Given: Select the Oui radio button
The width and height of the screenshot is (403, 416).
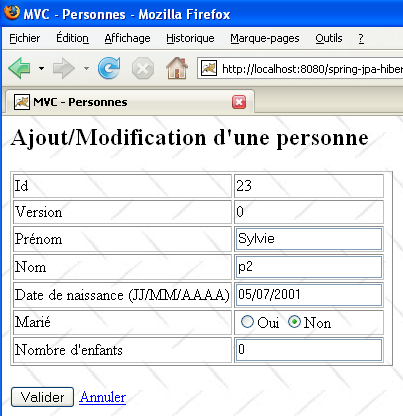Looking at the screenshot, I should coord(247,322).
